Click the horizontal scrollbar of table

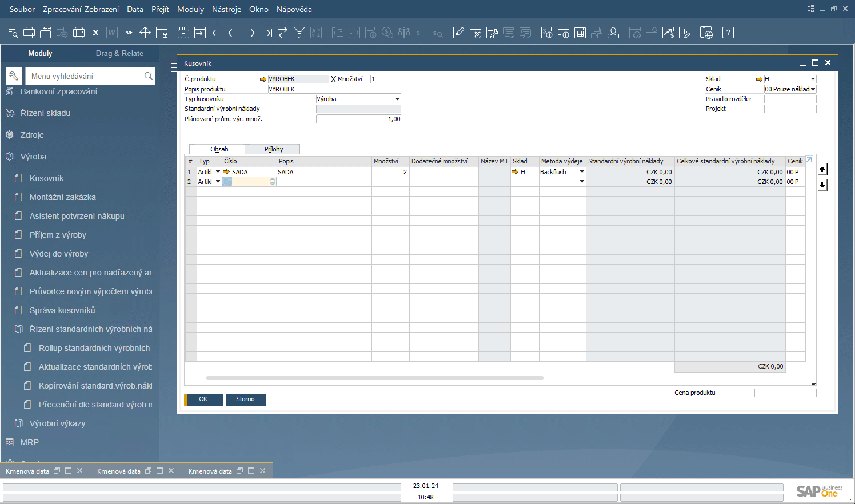[x=374, y=378]
